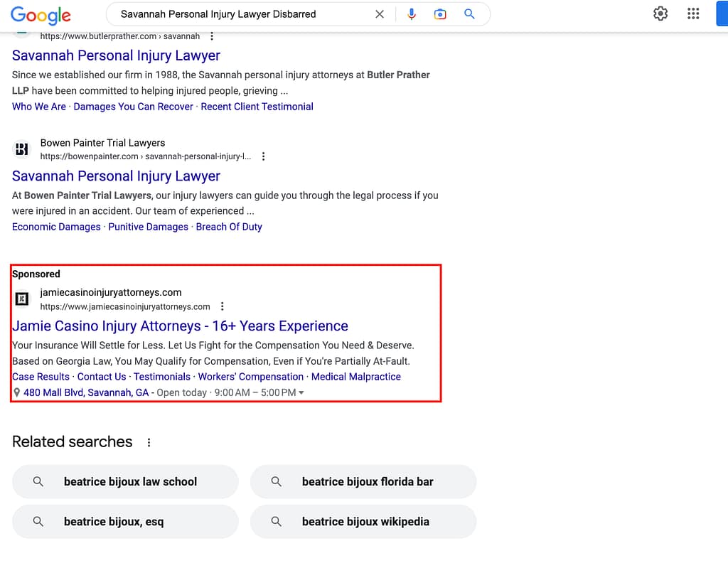Search 'beatrice bijoux florida bar' related query
This screenshot has height=563, width=728.
coord(363,482)
